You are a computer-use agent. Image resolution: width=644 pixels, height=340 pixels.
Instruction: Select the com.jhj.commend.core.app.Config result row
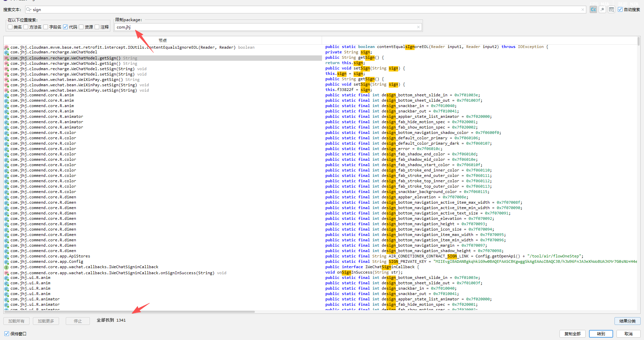pos(47,262)
